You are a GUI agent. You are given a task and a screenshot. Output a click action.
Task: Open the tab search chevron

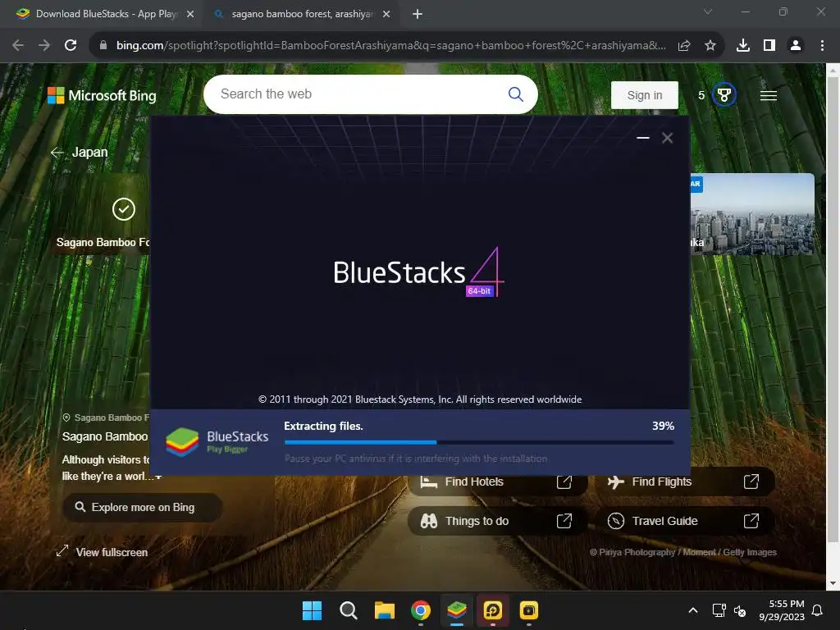point(708,11)
